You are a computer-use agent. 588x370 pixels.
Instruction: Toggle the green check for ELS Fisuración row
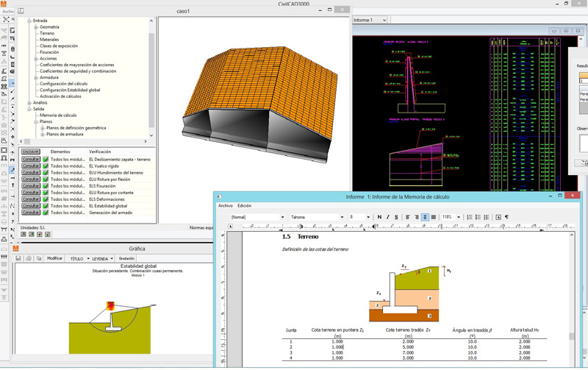(46, 186)
